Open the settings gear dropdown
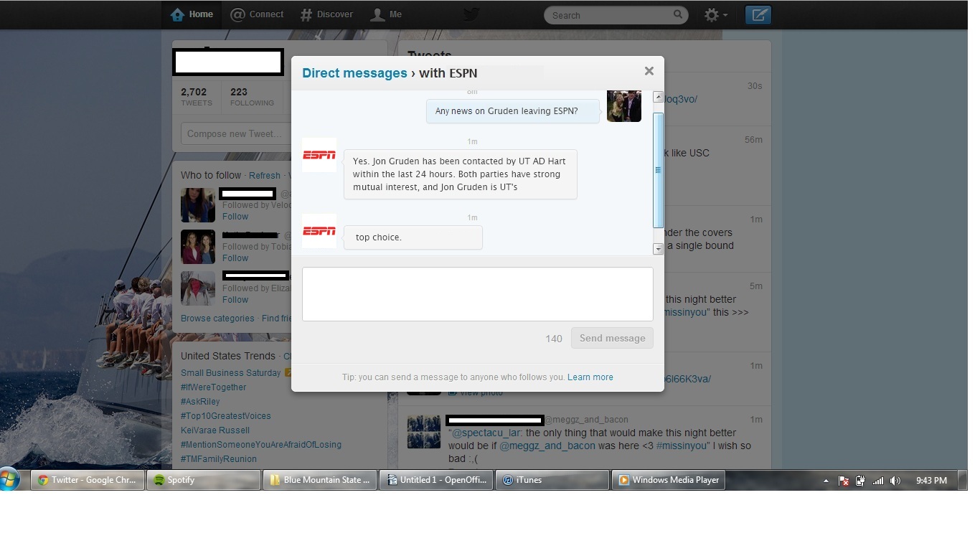The height and width of the screenshot is (551, 980). (x=715, y=15)
